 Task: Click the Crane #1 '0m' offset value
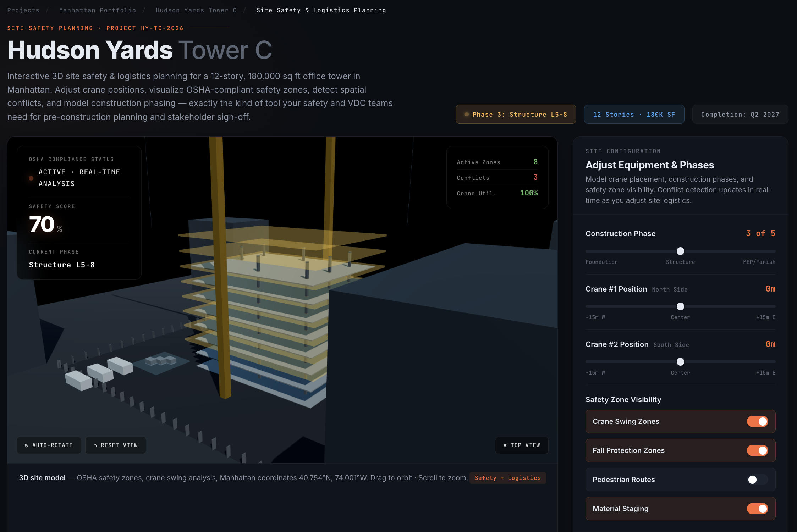(x=770, y=289)
